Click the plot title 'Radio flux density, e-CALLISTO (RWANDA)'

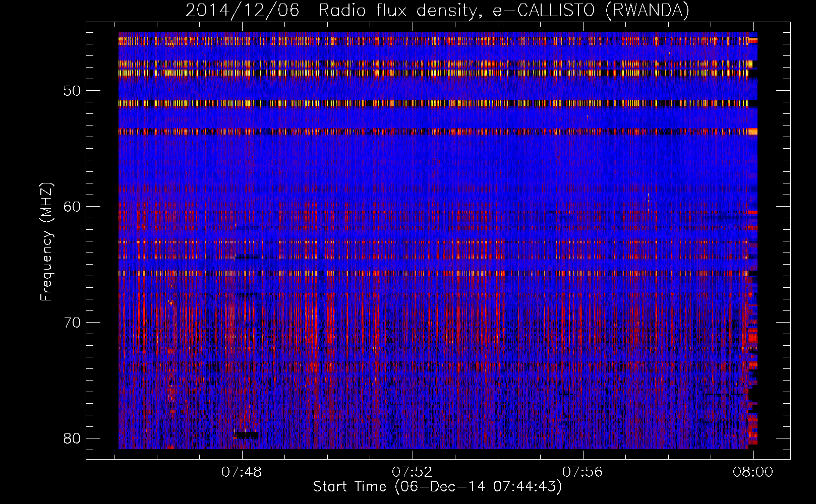(x=504, y=11)
